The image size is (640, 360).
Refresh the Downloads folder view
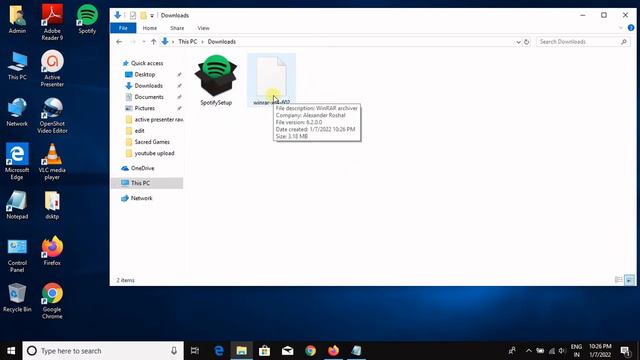coord(527,42)
